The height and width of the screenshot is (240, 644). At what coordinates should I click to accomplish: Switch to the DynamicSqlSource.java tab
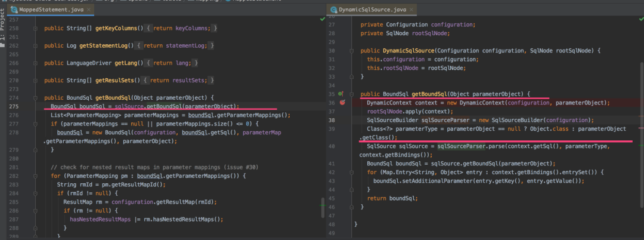[371, 10]
